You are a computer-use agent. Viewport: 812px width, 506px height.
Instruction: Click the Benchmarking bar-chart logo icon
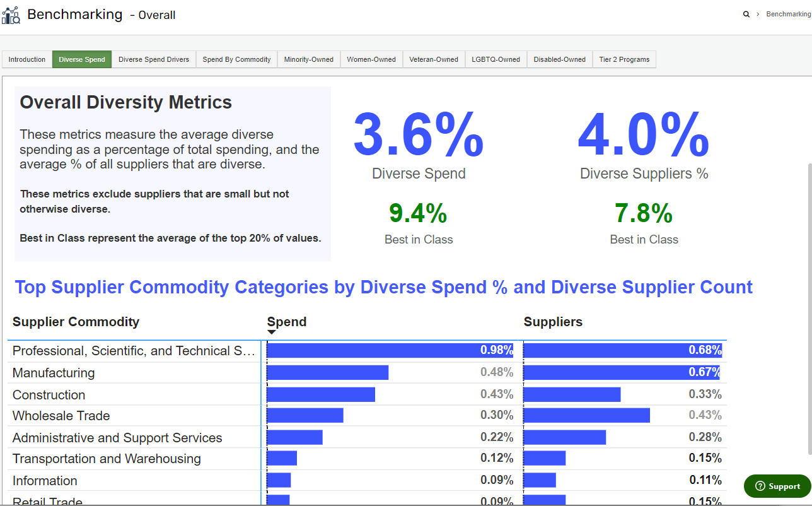tap(11, 15)
